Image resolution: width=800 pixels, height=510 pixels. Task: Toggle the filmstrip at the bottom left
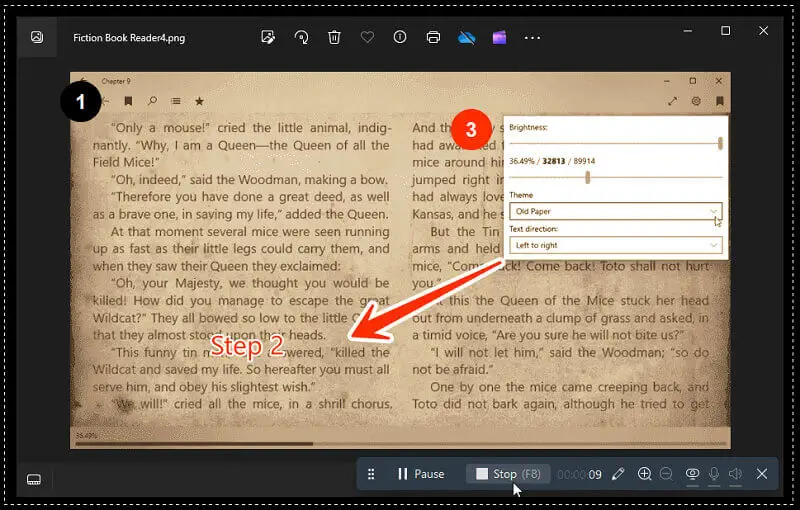34,479
